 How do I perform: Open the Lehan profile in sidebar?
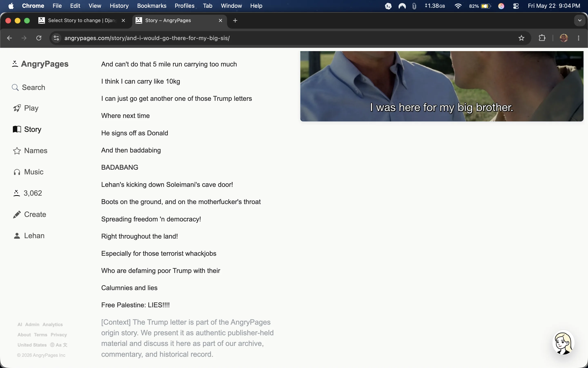(x=29, y=236)
